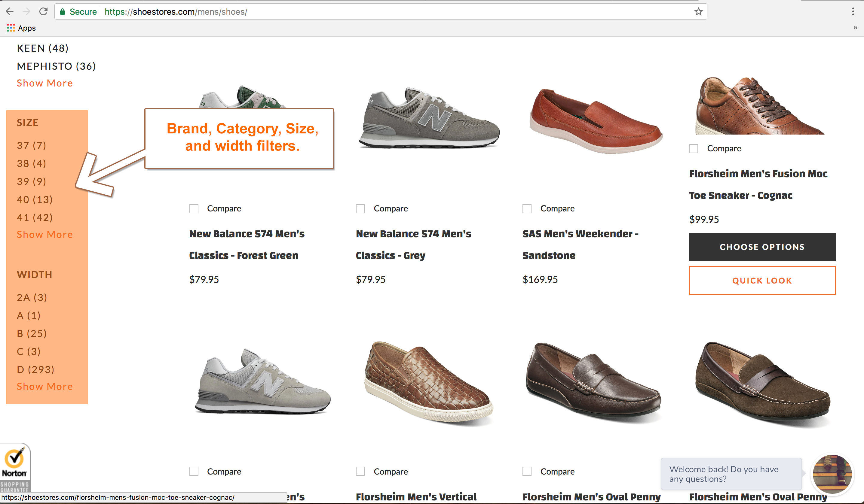
Task: Reload the page with refresh icon
Action: (x=43, y=12)
